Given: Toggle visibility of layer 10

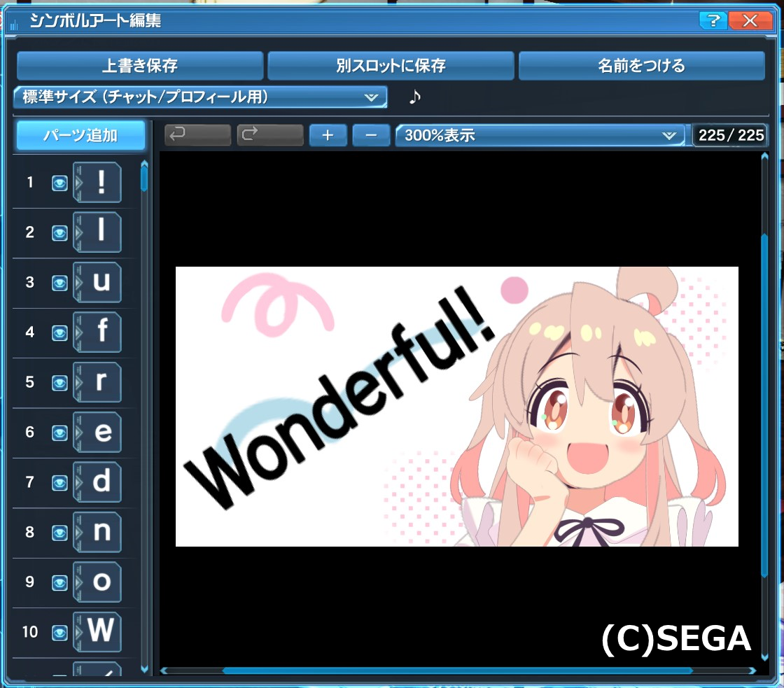Looking at the screenshot, I should pyautogui.click(x=59, y=633).
